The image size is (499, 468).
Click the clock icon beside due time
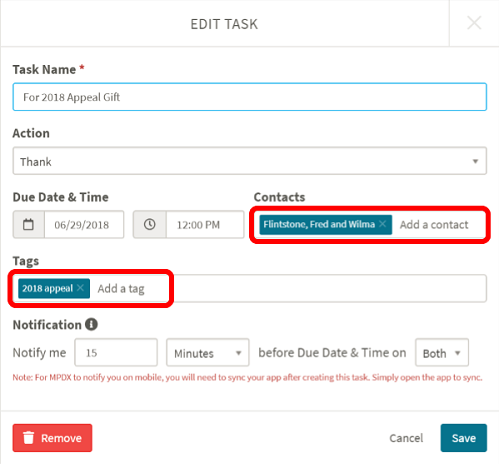149,224
